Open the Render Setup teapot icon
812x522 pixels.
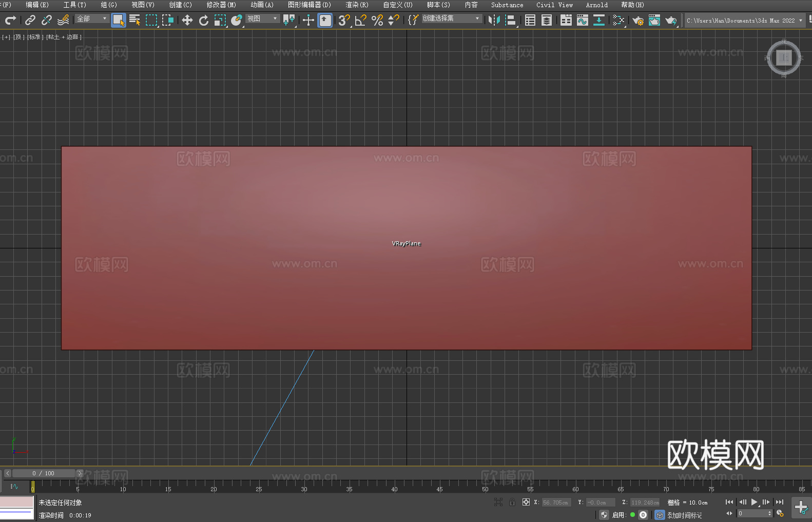pos(637,20)
